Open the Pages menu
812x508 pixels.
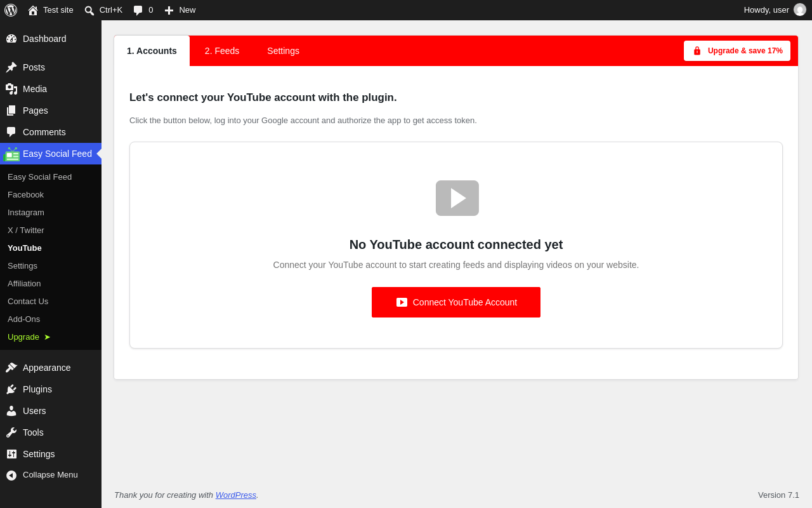51,110
